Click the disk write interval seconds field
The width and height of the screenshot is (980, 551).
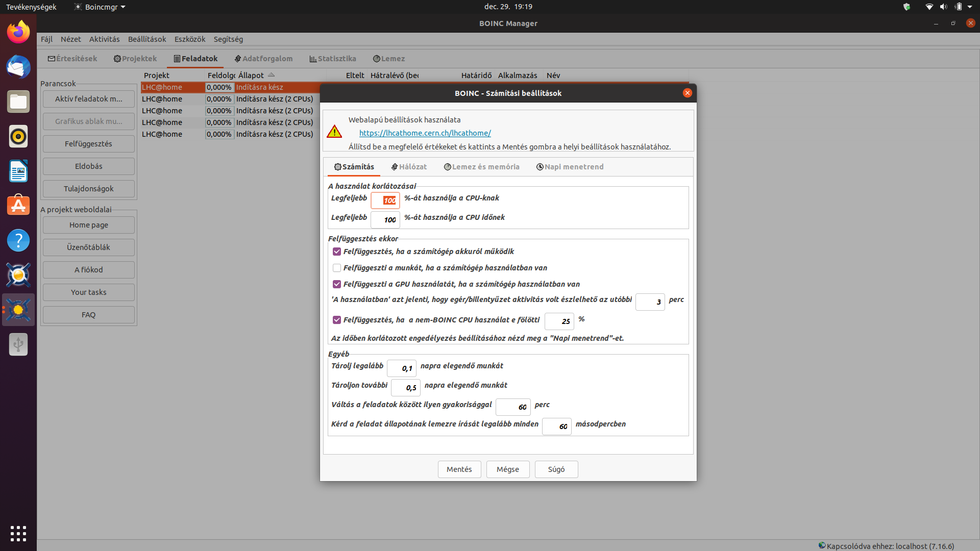[557, 427]
